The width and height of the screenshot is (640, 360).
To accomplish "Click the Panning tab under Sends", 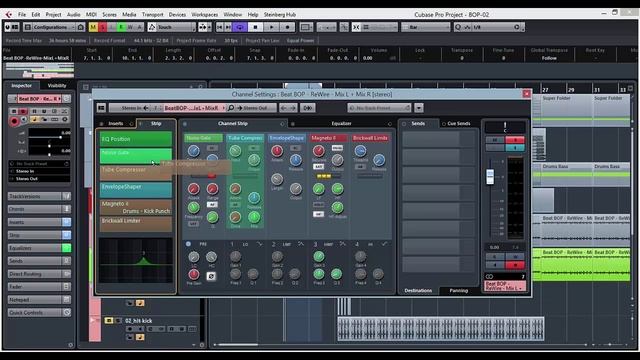I will point(458,291).
